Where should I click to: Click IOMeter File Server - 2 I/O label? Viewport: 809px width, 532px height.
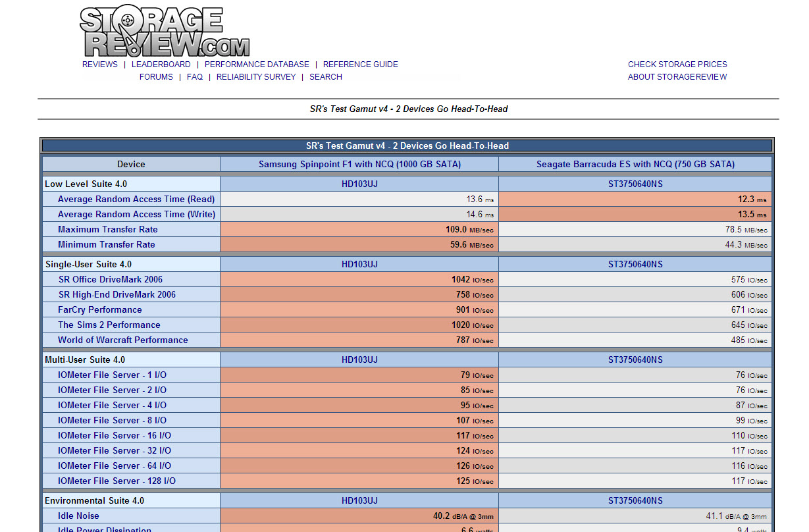[113, 390]
